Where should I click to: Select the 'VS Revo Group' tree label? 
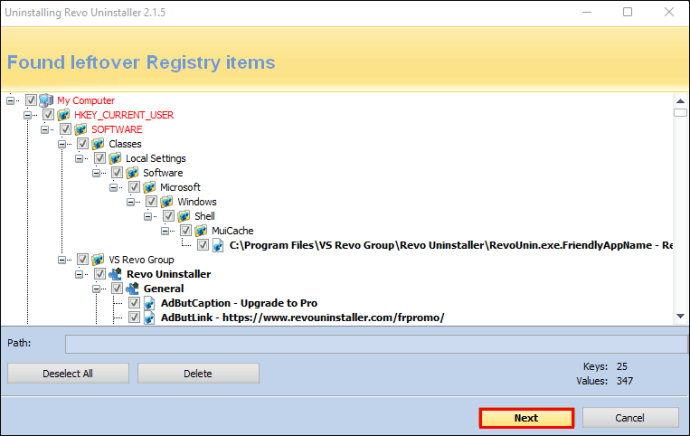[x=141, y=260]
